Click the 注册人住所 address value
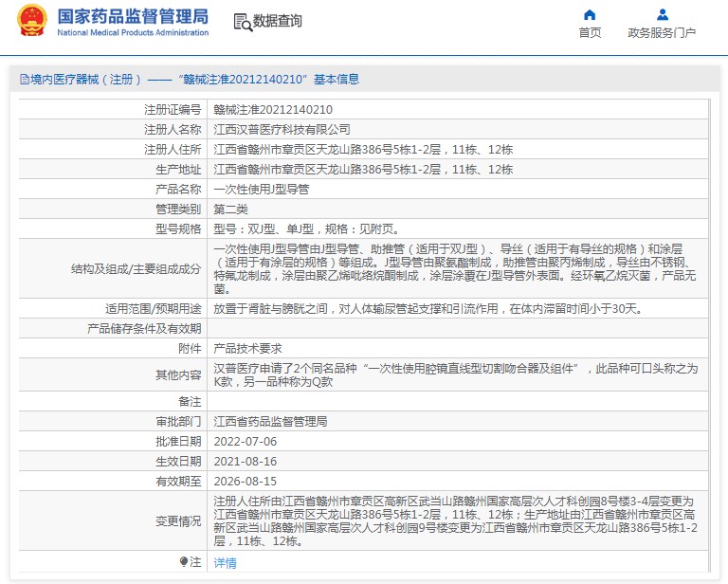This screenshot has width=728, height=584. click(x=363, y=150)
